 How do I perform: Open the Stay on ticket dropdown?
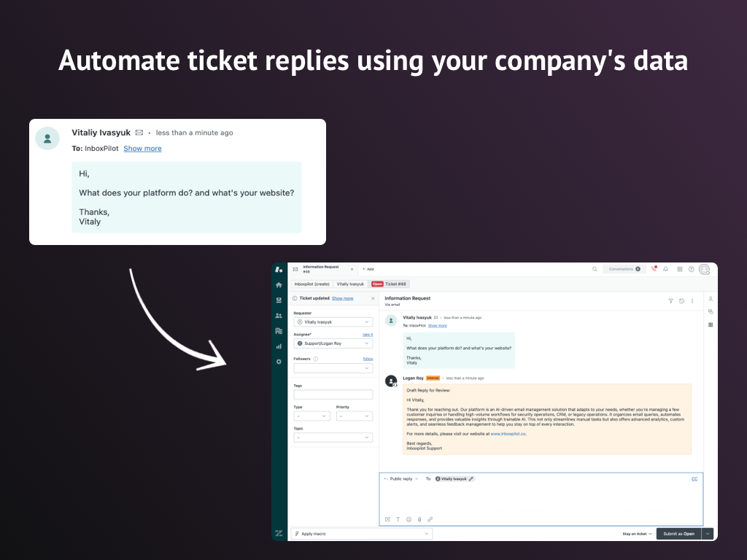click(637, 534)
